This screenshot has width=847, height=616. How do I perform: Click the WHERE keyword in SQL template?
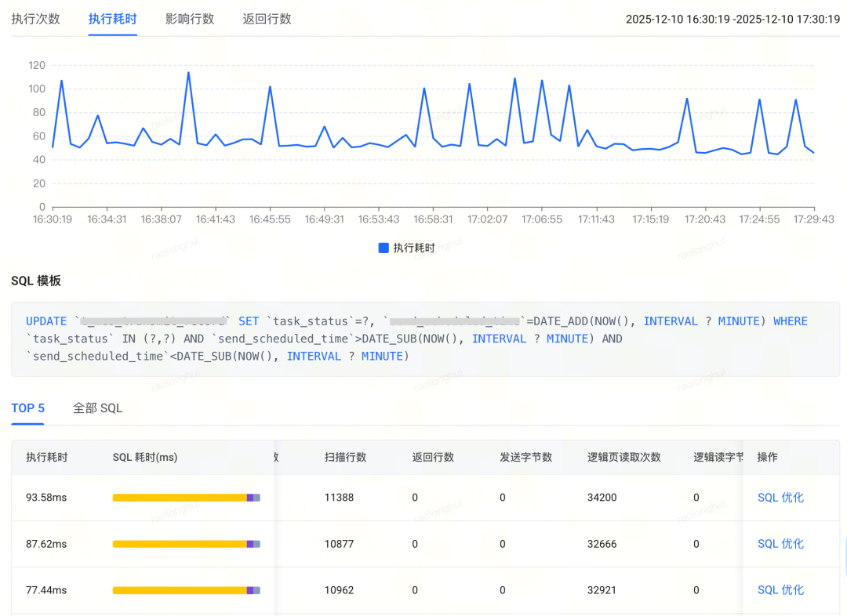791,321
